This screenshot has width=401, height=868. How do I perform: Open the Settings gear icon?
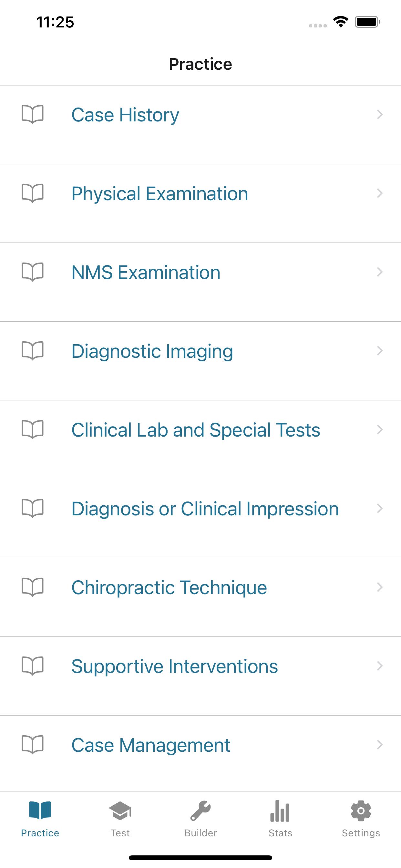click(361, 811)
